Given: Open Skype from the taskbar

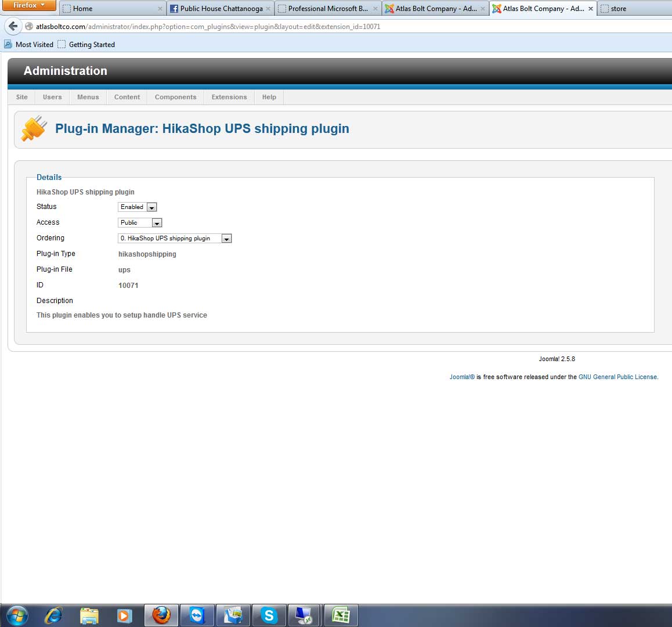Looking at the screenshot, I should 269,615.
